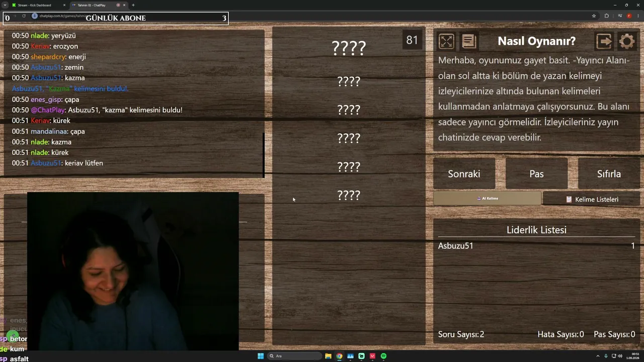Image resolution: width=644 pixels, height=362 pixels.
Task: Show hidden system tray icons
Action: tap(598, 356)
